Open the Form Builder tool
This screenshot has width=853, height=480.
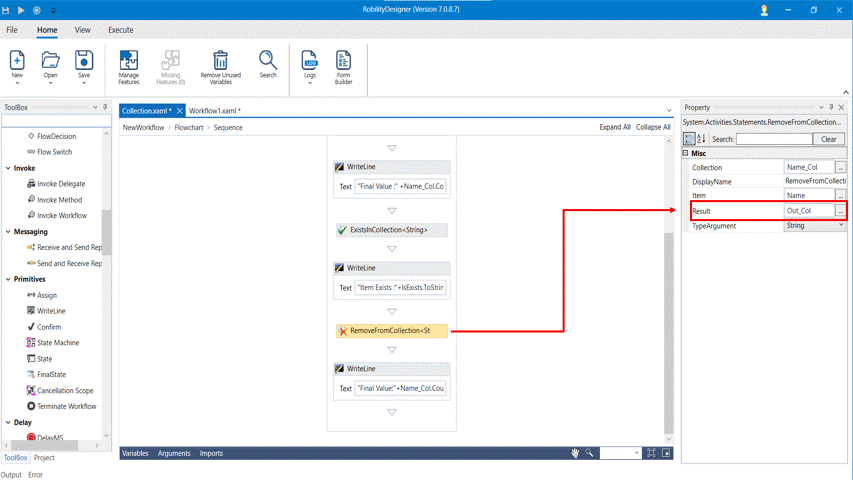point(343,61)
